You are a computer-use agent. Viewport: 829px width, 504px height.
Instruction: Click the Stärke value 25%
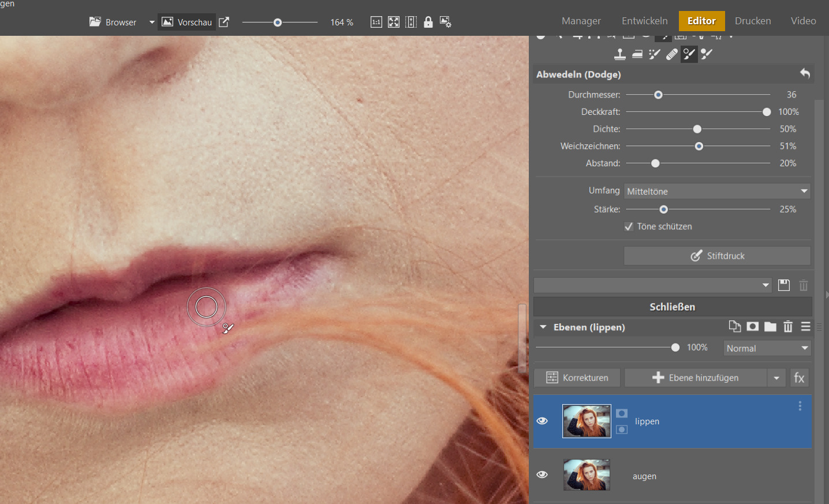[788, 210]
